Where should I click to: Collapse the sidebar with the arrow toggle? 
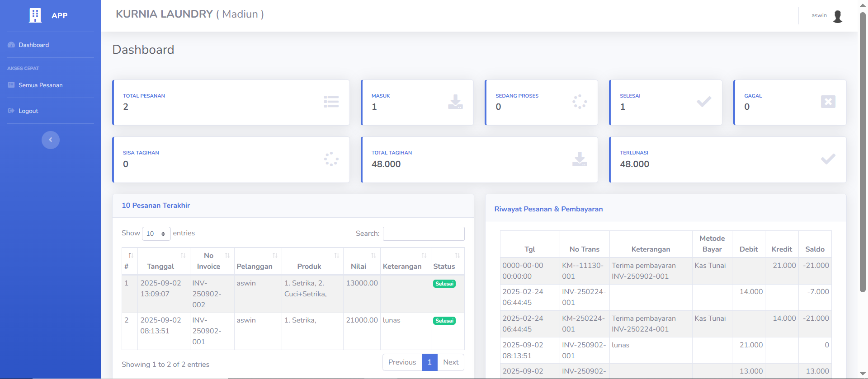(51, 140)
